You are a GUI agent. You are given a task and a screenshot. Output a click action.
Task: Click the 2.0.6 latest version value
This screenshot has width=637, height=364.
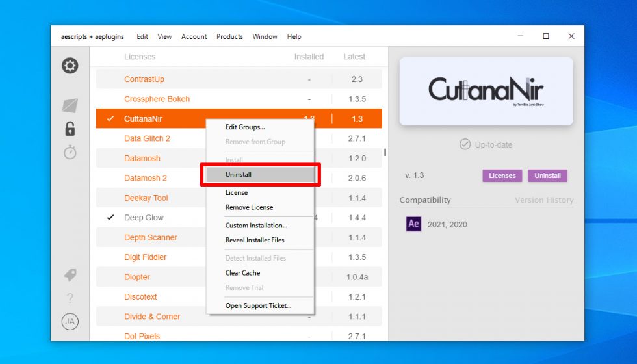[357, 178]
